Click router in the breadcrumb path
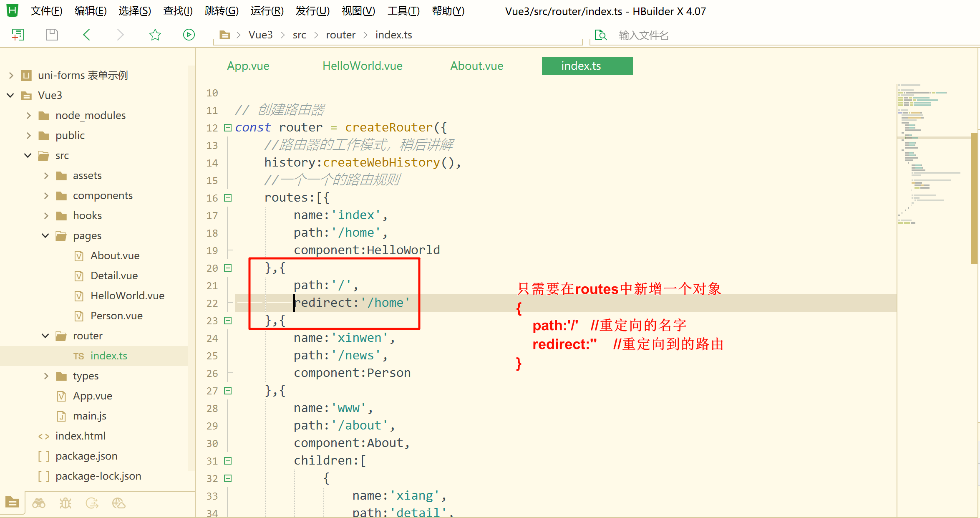Viewport: 980px width, 518px height. [x=340, y=35]
